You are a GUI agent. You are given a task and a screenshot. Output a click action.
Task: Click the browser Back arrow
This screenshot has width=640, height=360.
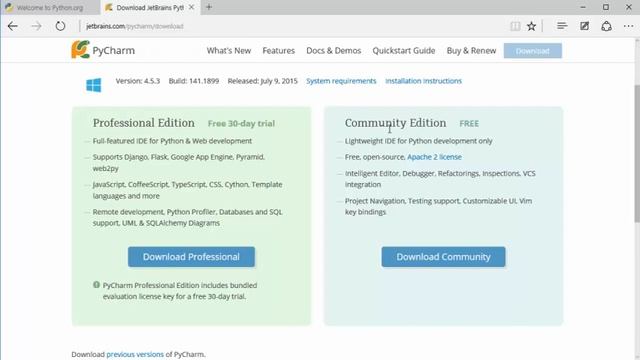13,26
